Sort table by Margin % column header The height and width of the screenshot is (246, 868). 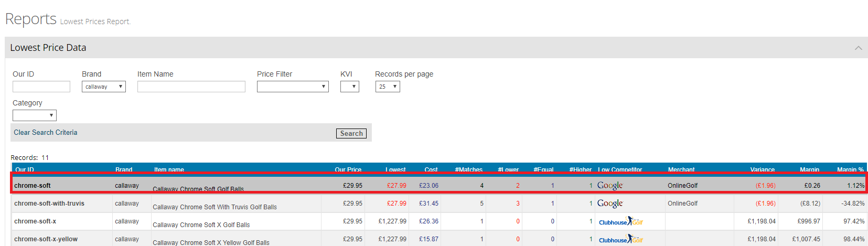pyautogui.click(x=850, y=169)
